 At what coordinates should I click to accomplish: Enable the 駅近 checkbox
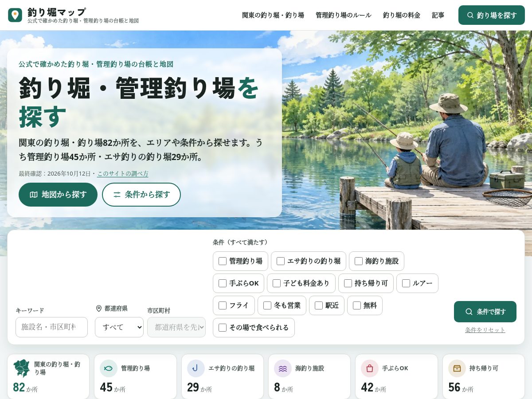tap(319, 305)
